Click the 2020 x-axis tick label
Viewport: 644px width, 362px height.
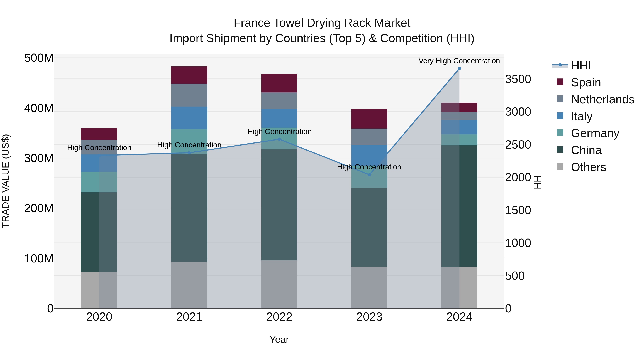(x=99, y=317)
